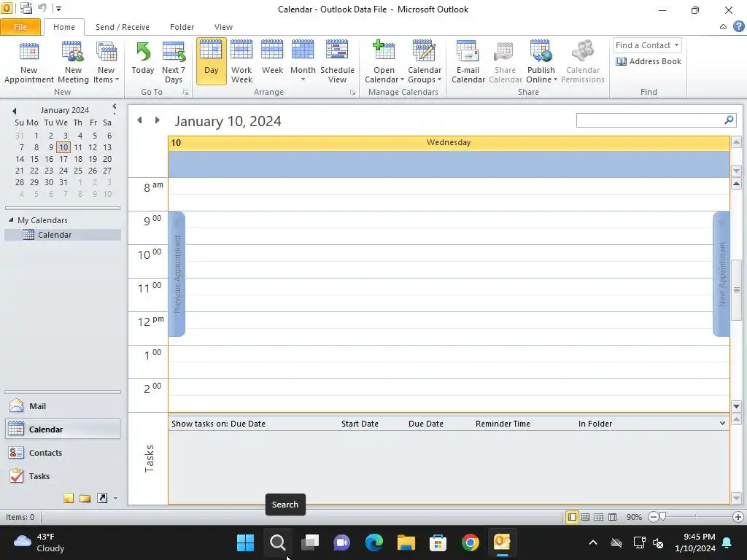747x560 pixels.
Task: Open the Folder ribbon tab
Action: pos(182,27)
